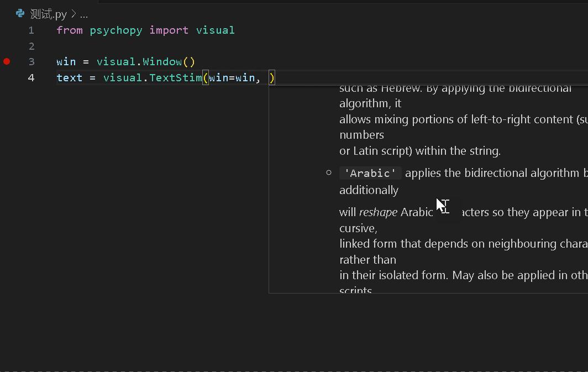Image resolution: width=588 pixels, height=372 pixels.
Task: Click line number 1 in the gutter
Action: 31,30
